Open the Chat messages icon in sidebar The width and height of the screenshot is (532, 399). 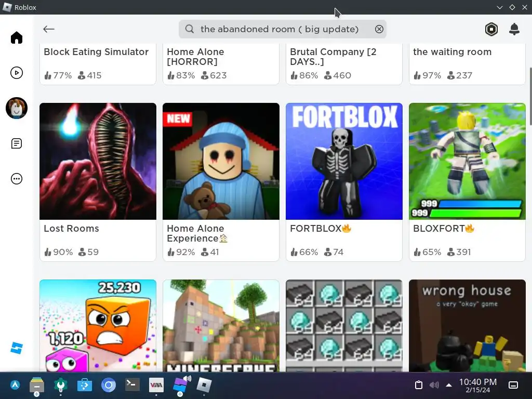click(x=16, y=143)
